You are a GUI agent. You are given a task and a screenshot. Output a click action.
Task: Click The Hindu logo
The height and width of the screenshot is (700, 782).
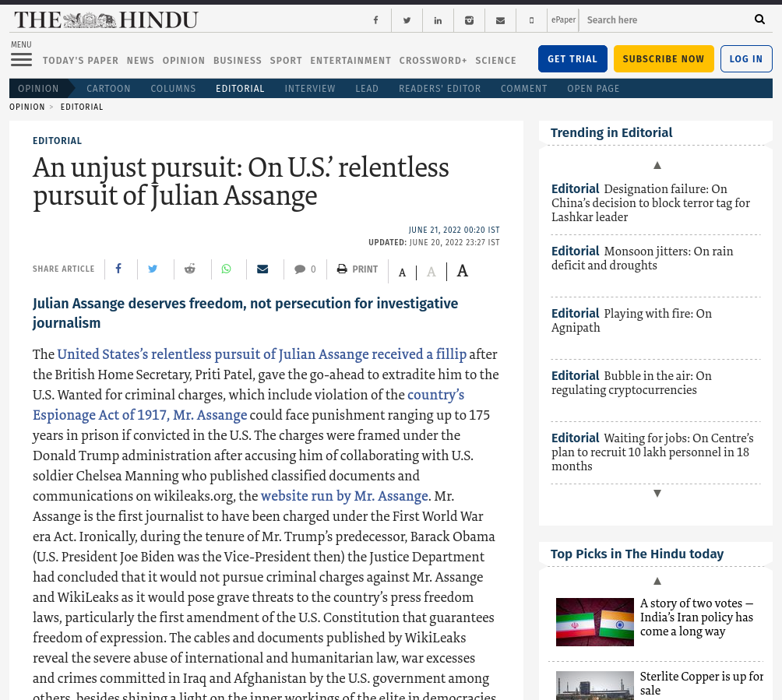106,20
